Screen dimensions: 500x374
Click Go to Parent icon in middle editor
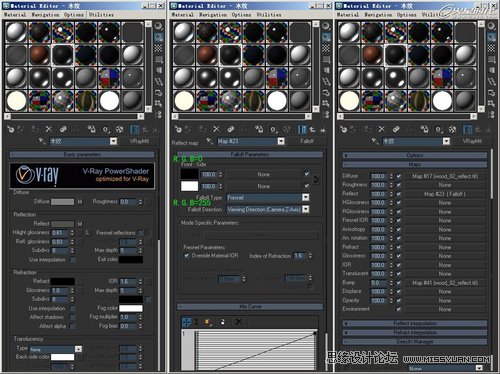312,129
